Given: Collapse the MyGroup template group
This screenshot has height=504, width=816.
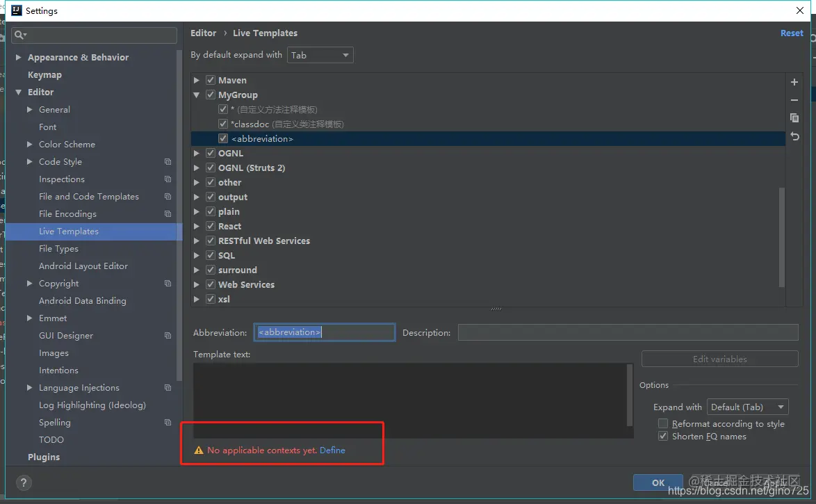Looking at the screenshot, I should pyautogui.click(x=196, y=95).
